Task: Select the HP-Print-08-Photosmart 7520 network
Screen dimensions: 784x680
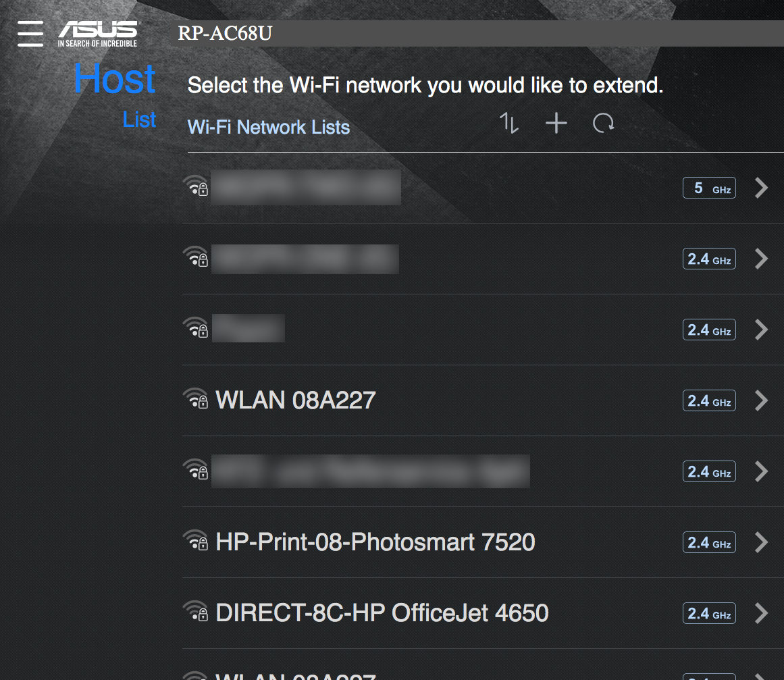Action: pyautogui.click(x=375, y=542)
